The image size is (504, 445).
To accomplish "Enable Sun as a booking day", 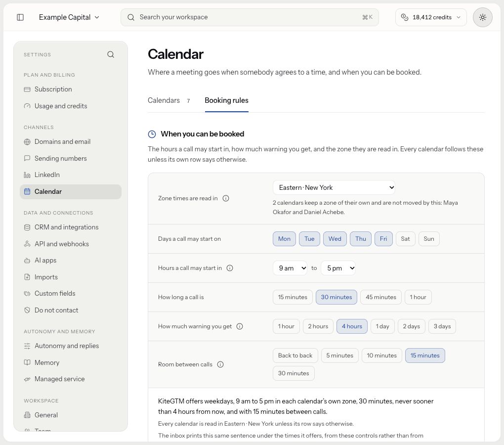I will point(429,239).
